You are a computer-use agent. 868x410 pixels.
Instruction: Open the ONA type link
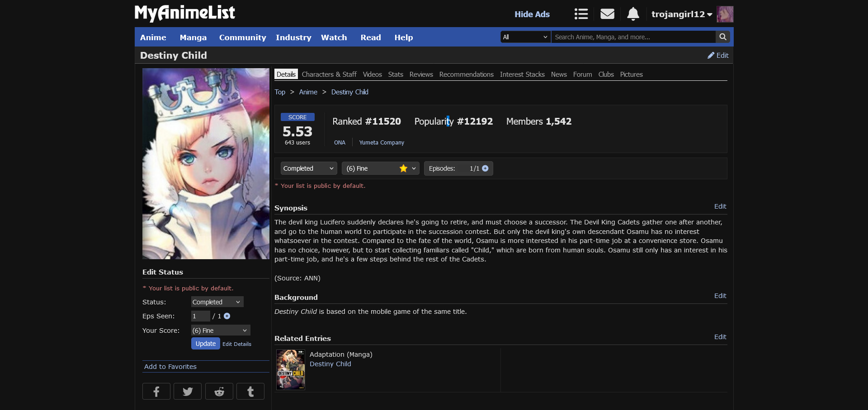pyautogui.click(x=340, y=142)
